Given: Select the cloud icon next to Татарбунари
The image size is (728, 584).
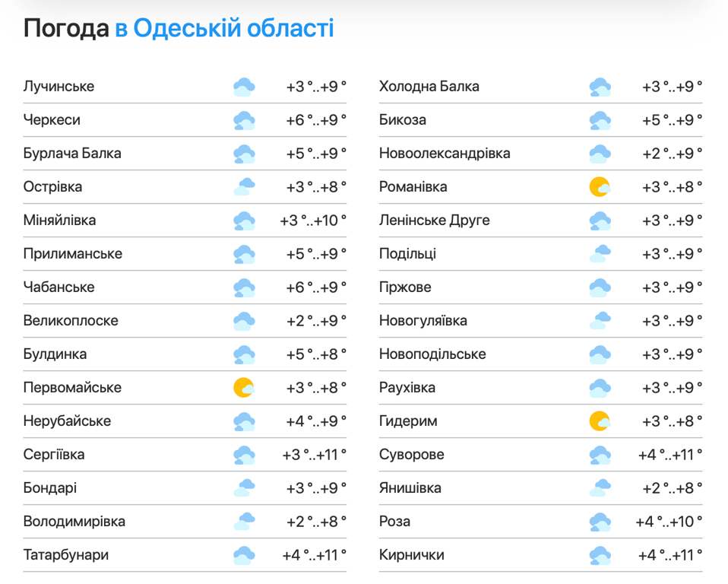Looking at the screenshot, I should tap(244, 554).
